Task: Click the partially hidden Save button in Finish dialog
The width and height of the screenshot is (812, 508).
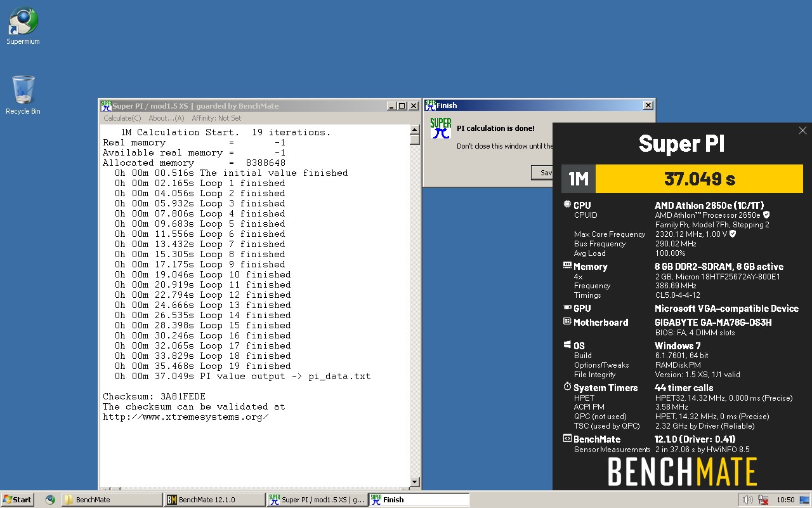Action: point(542,172)
